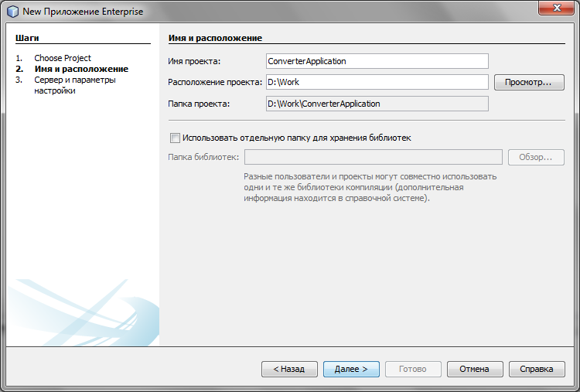Click the Расположение проекта: label

click(x=215, y=82)
